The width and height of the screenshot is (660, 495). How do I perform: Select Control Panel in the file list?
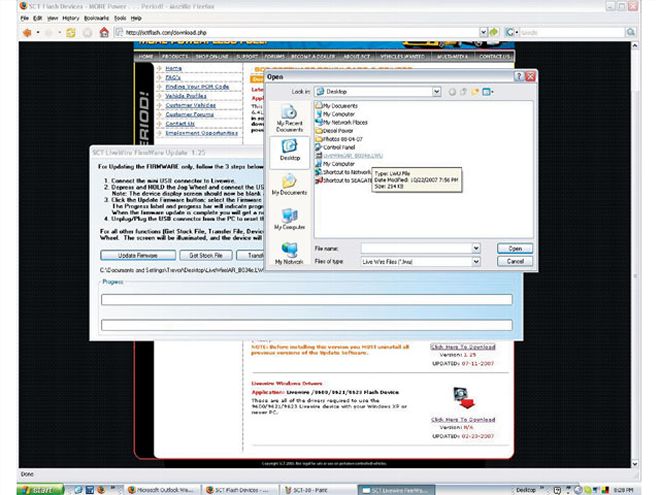pos(335,147)
